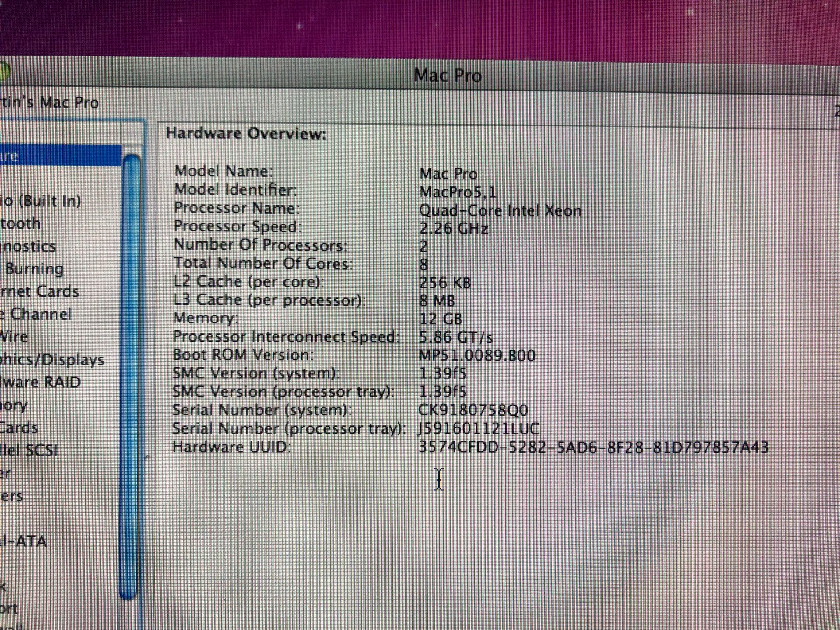Click the processor tray serial J591601121LUC
The height and width of the screenshot is (630, 840).
tap(479, 428)
